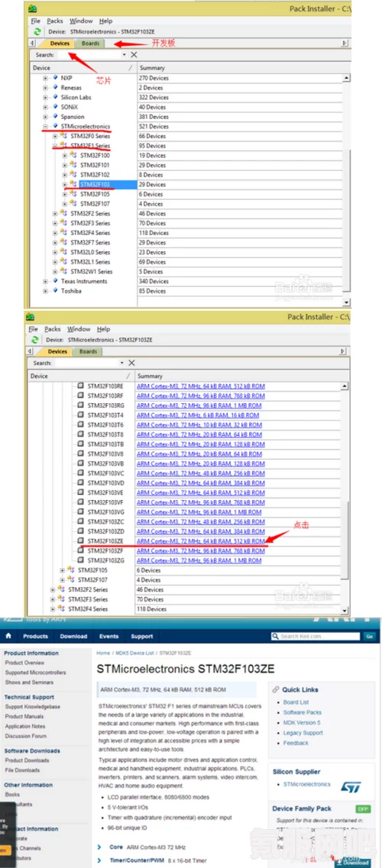Screen dimensions: 382x868
Task: Click the Go search button on Keil site
Action: [370, 636]
